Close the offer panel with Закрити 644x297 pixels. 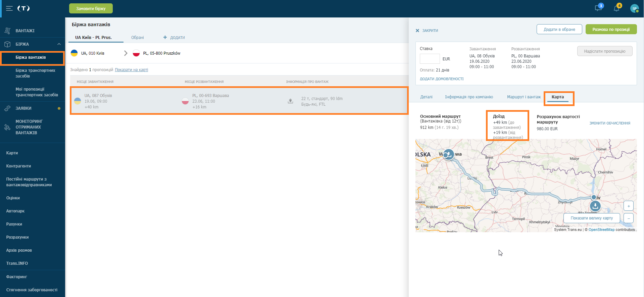click(427, 31)
